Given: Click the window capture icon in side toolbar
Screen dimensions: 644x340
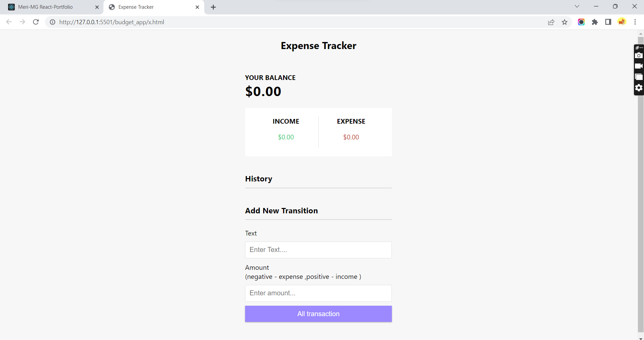Looking at the screenshot, I should click(639, 77).
